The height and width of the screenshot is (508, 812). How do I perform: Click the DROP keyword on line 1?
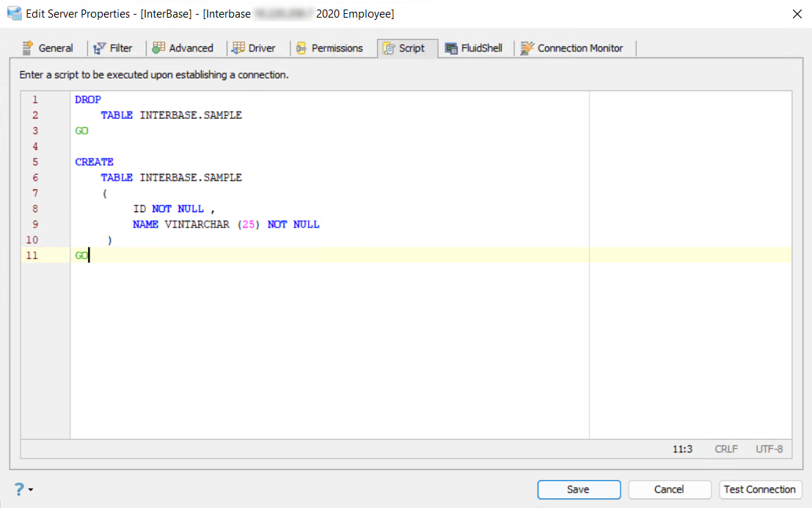88,100
